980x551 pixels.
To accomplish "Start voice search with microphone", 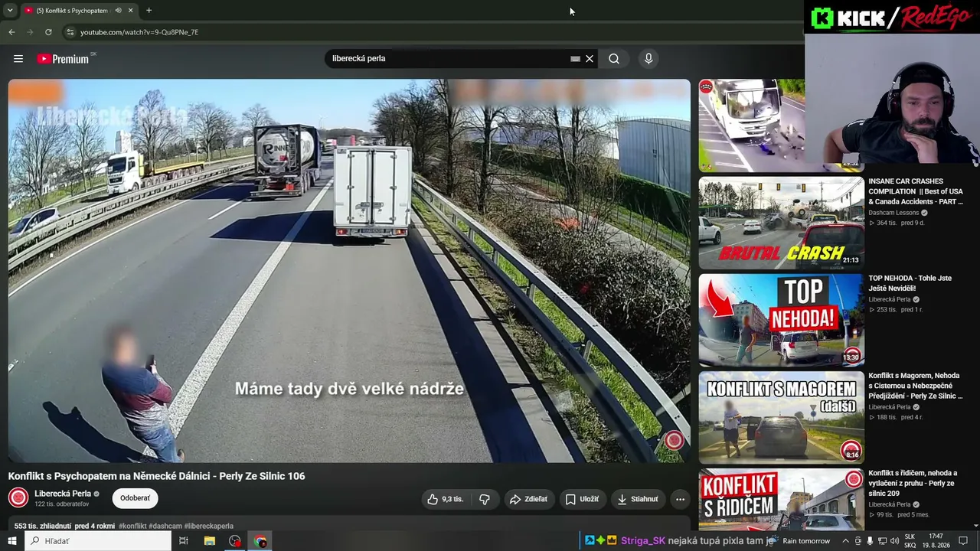I will 648,59.
